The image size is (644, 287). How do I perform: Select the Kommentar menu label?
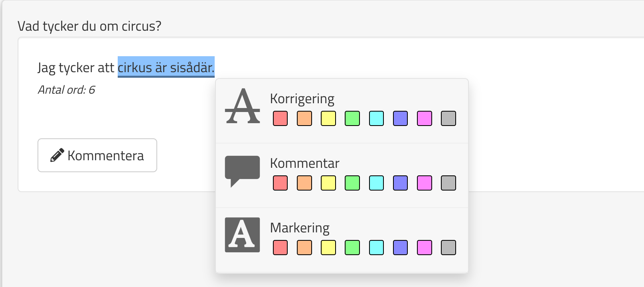[304, 163]
